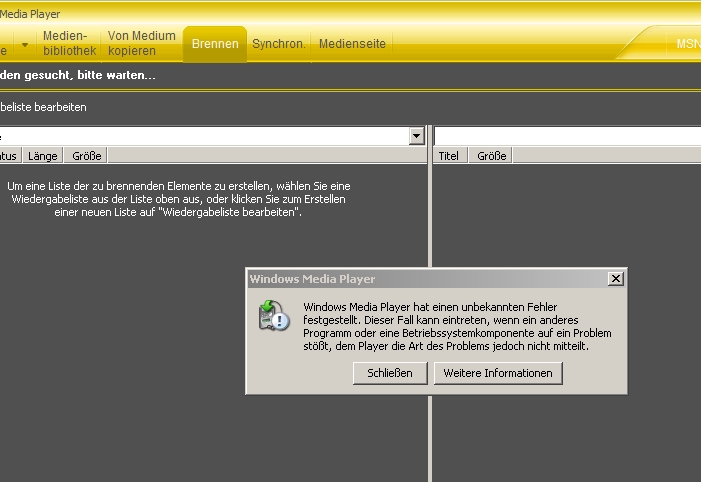Viewport: 701px width, 482px height.
Task: Click the Wiedergabeliste bearbeiten link
Action: (x=43, y=107)
